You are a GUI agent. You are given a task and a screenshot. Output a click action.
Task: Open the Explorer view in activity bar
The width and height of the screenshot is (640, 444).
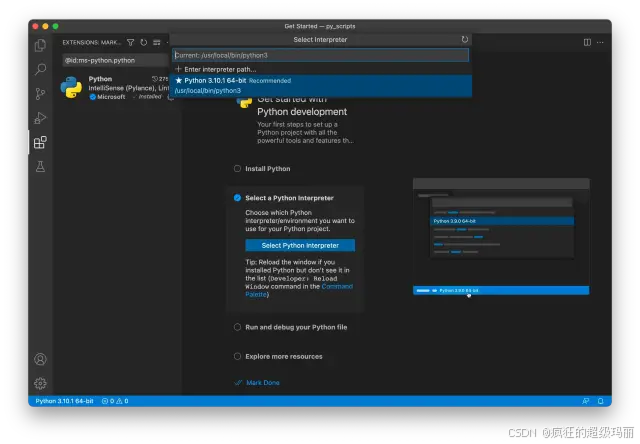[x=40, y=45]
